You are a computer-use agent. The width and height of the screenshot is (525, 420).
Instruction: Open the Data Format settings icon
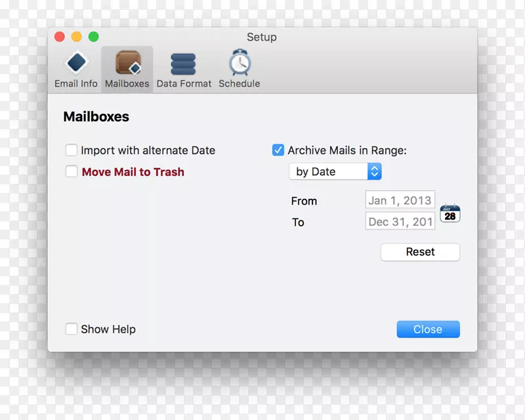pos(184,64)
